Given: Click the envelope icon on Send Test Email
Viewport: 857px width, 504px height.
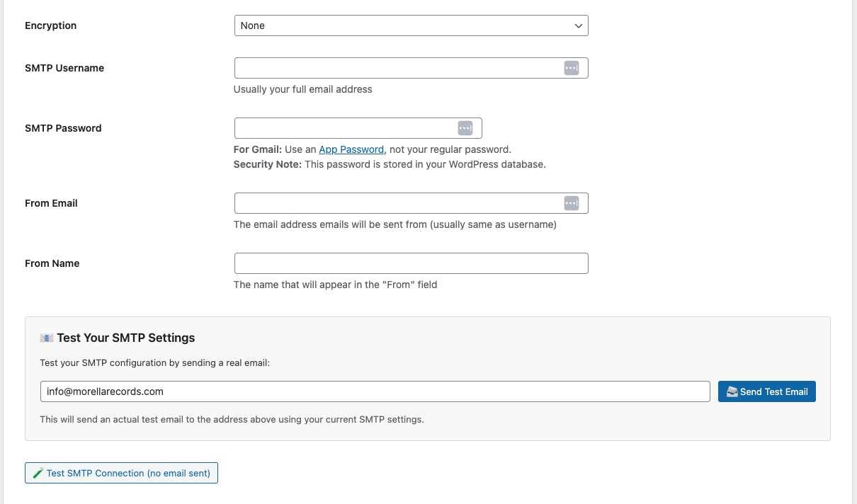Looking at the screenshot, I should coord(732,391).
